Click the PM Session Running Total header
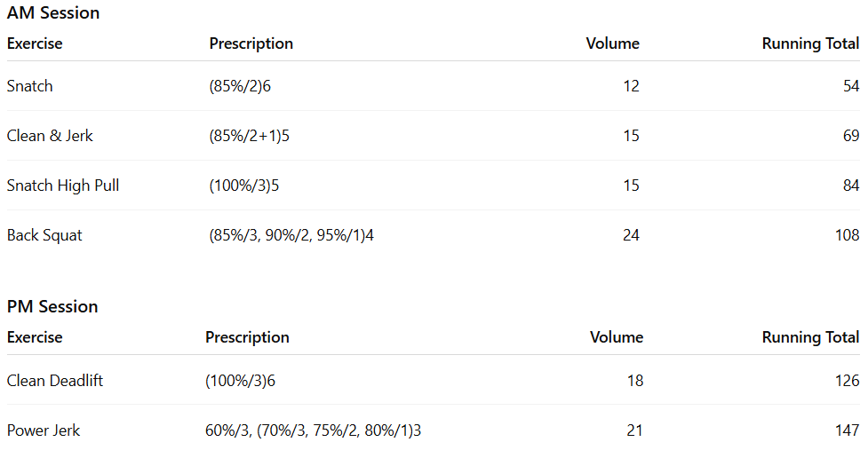The width and height of the screenshot is (868, 450). [810, 337]
